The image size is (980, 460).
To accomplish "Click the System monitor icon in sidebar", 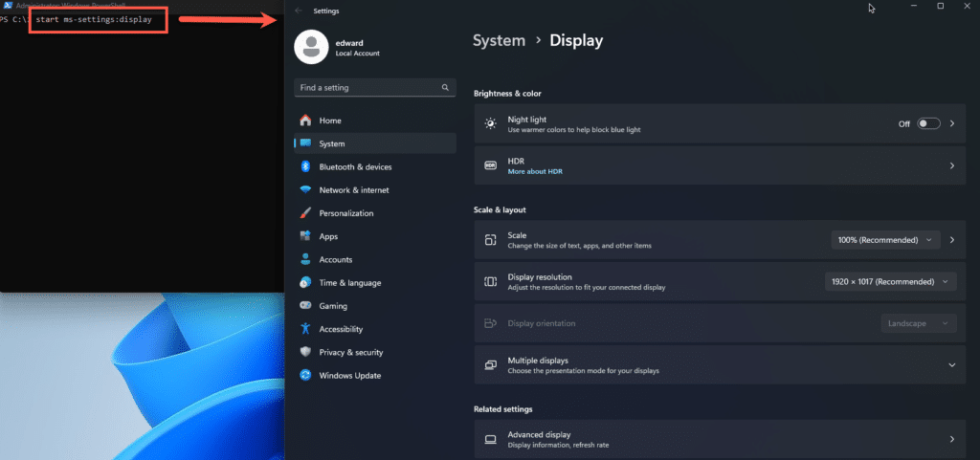I will pos(305,142).
